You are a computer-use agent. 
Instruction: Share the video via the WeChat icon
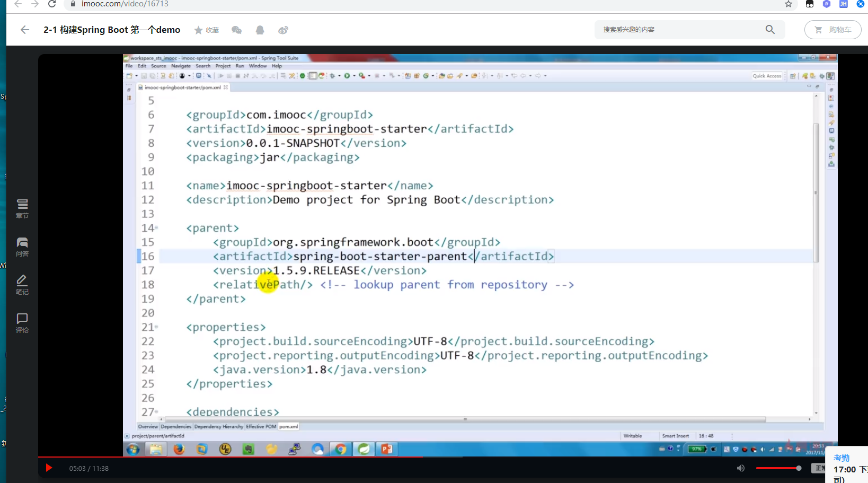[x=237, y=30]
